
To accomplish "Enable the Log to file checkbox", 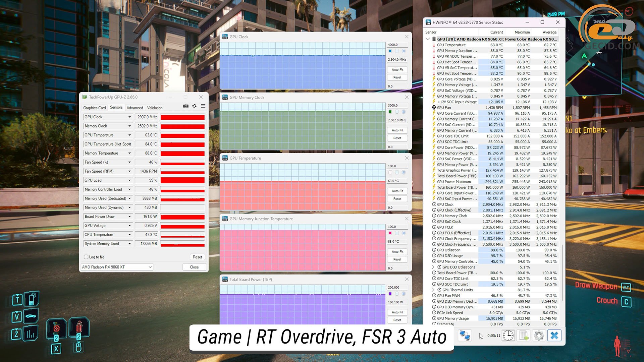I will [x=86, y=257].
